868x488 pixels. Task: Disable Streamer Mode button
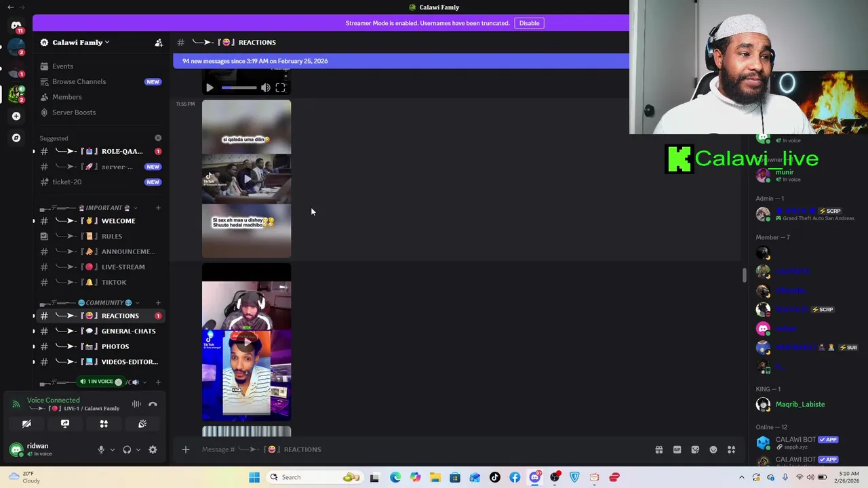[x=529, y=23]
